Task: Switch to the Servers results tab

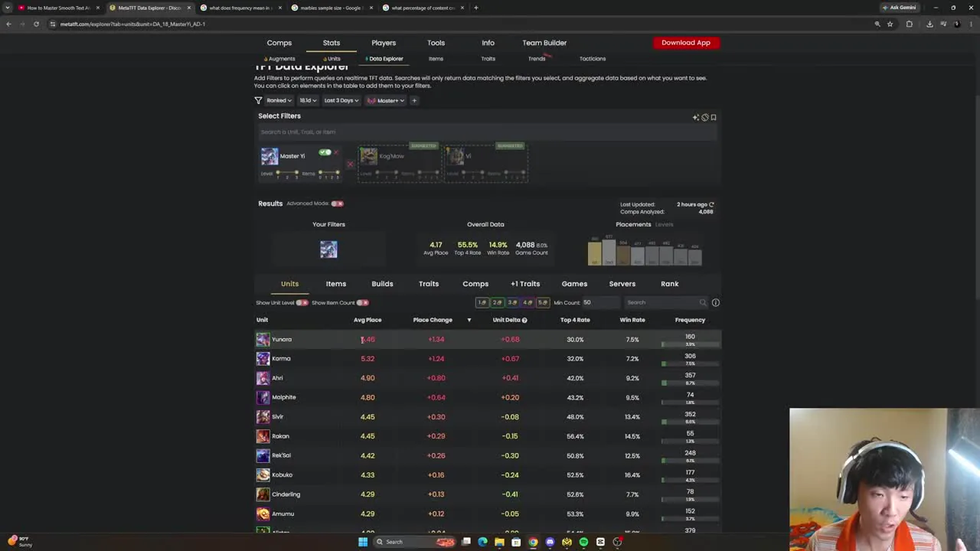Action: click(622, 284)
